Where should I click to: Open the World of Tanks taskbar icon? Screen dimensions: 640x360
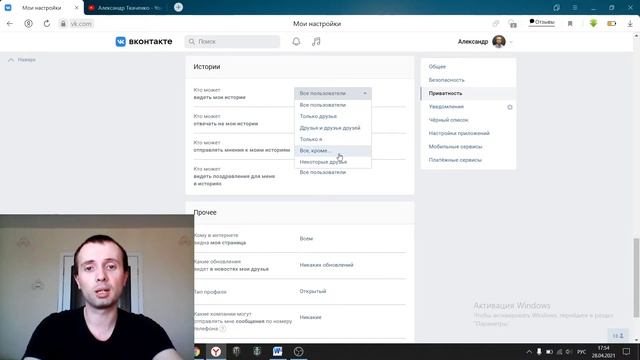pyautogui.click(x=236, y=351)
